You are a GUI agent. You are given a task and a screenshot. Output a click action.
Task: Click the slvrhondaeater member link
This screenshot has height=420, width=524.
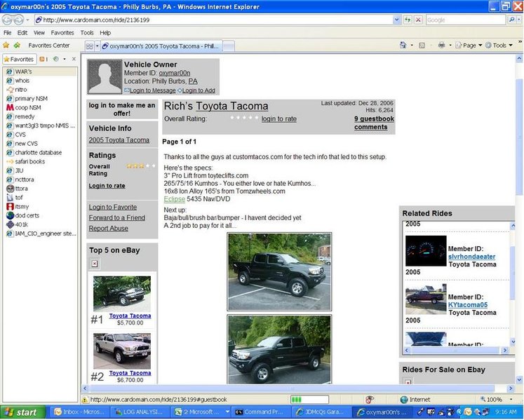[x=471, y=256]
